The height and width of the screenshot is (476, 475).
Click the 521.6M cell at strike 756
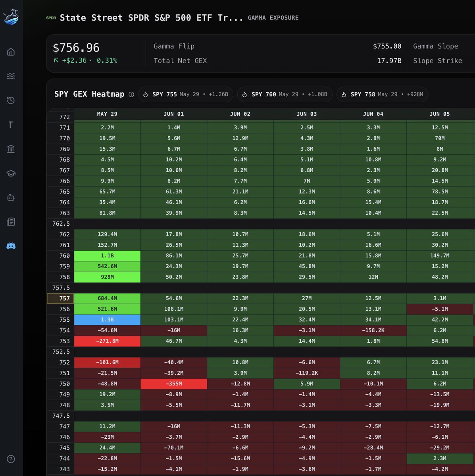(x=107, y=309)
